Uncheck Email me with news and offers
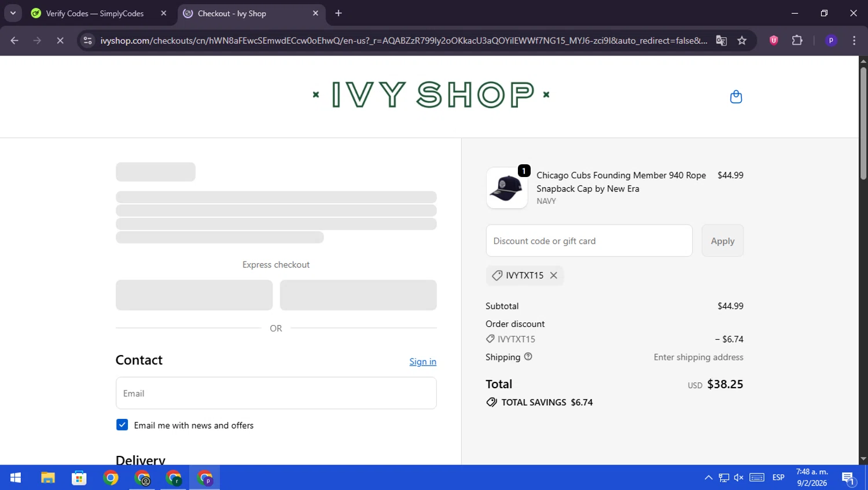Image resolution: width=868 pixels, height=490 pixels. pyautogui.click(x=122, y=425)
